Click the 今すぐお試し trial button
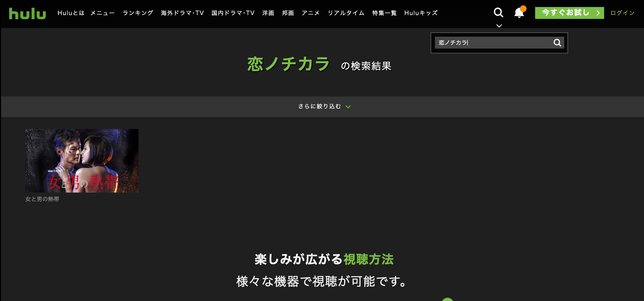The image size is (644, 301). (569, 13)
